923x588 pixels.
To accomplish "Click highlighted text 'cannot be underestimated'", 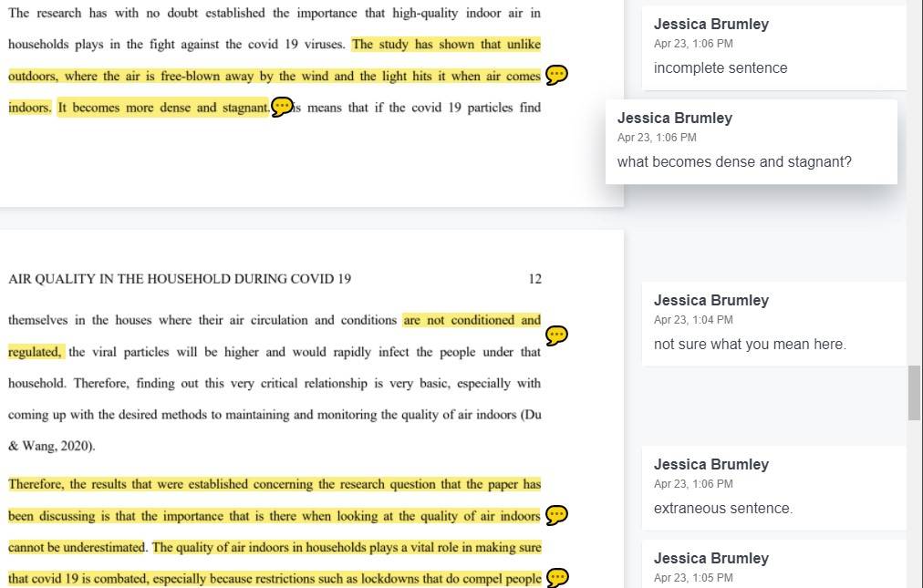I will [x=77, y=547].
